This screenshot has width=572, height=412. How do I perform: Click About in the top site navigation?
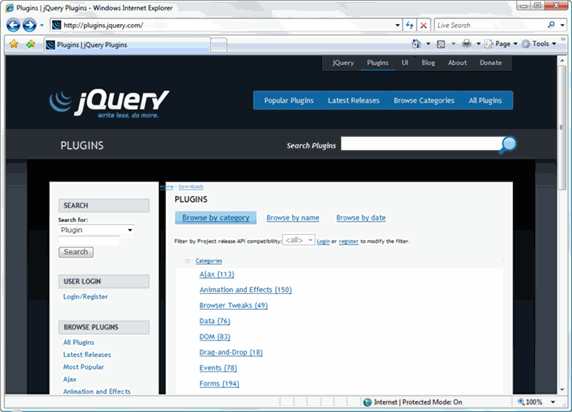pyautogui.click(x=457, y=63)
